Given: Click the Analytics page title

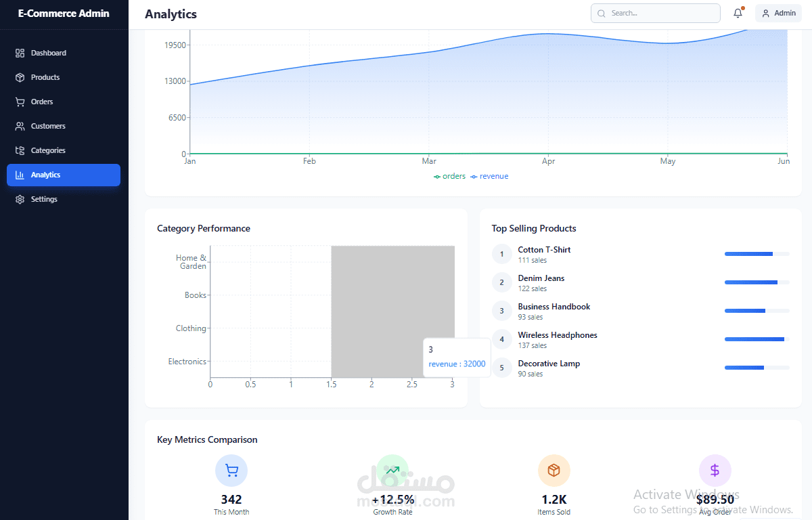Looking at the screenshot, I should (171, 14).
